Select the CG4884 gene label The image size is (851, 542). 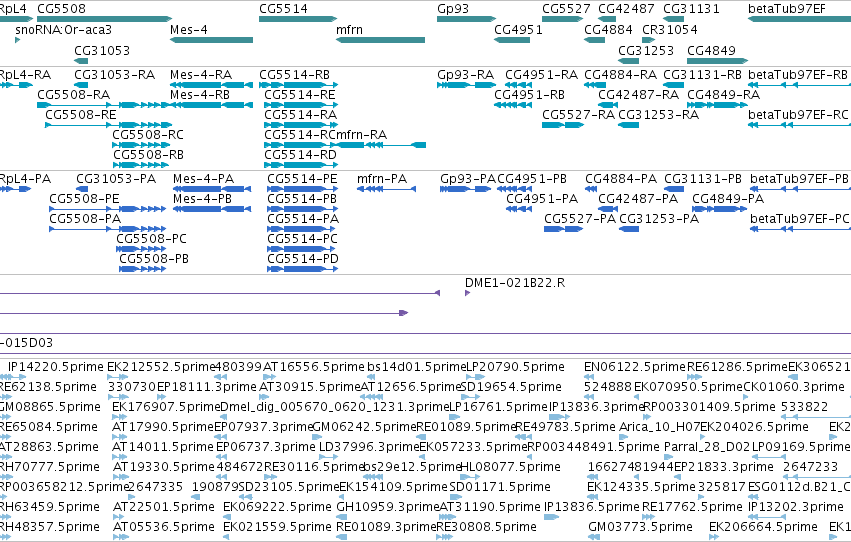pyautogui.click(x=608, y=29)
